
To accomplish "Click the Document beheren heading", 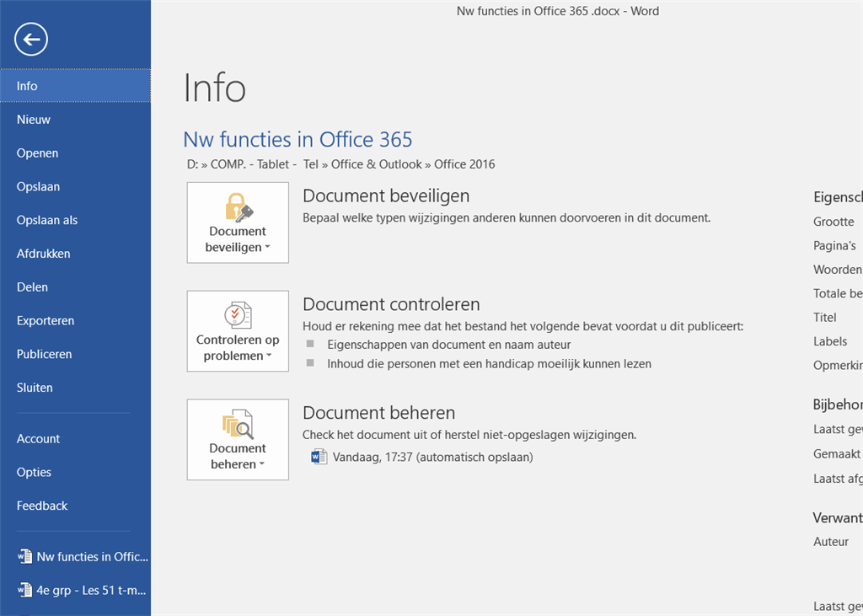I will tap(378, 413).
